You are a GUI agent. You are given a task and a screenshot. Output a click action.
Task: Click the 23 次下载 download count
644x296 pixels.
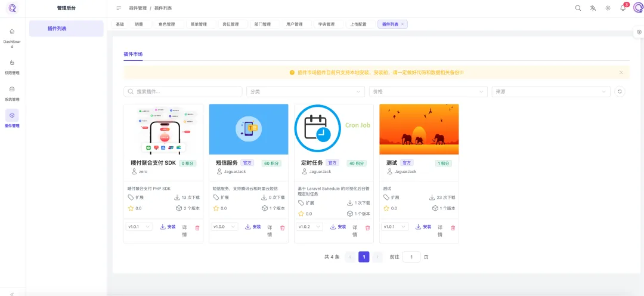(442, 198)
